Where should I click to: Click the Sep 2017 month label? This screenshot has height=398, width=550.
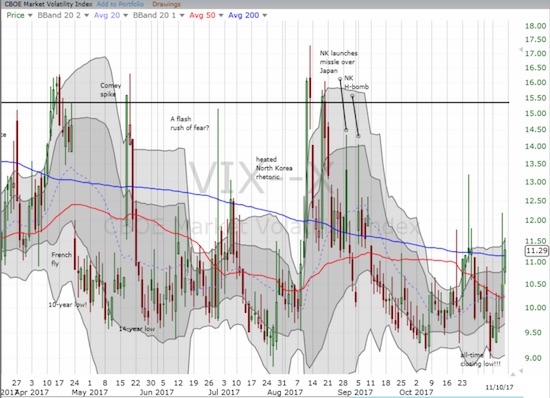(355, 392)
